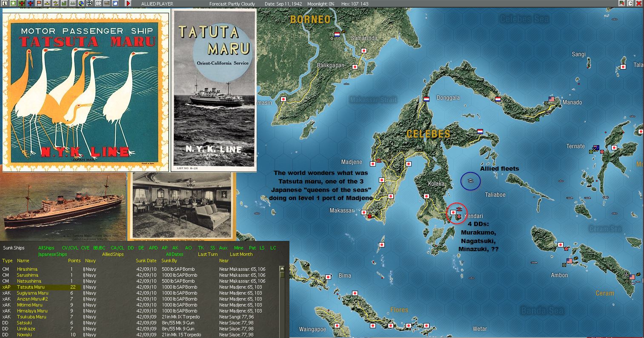This screenshot has height=338, width=644.
Task: Toggle the Pat ship type filter
Action: pyautogui.click(x=252, y=248)
